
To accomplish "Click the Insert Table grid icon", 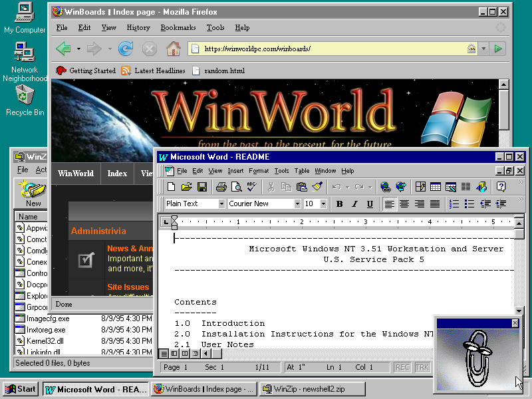I will click(436, 187).
